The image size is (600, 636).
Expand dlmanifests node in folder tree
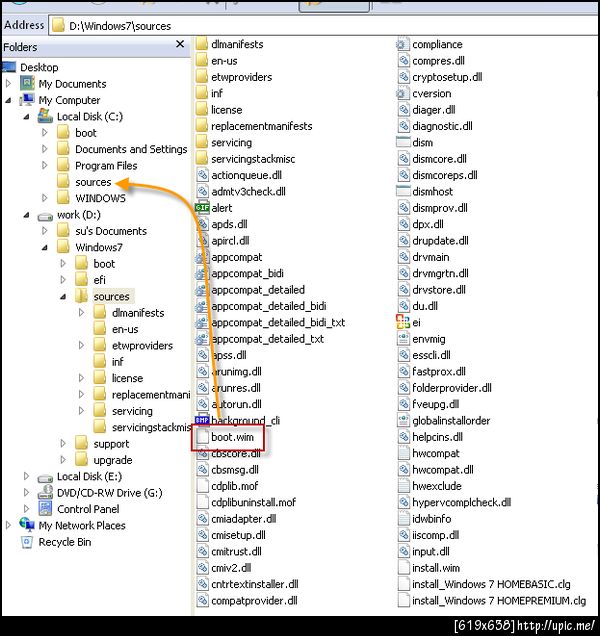pyautogui.click(x=82, y=313)
